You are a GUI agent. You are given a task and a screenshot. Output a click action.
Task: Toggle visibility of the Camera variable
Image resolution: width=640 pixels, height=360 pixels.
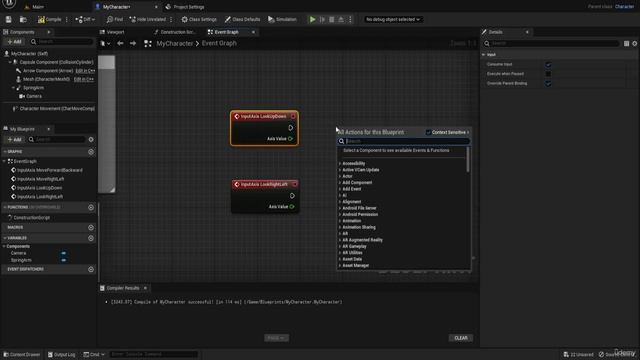click(x=63, y=253)
